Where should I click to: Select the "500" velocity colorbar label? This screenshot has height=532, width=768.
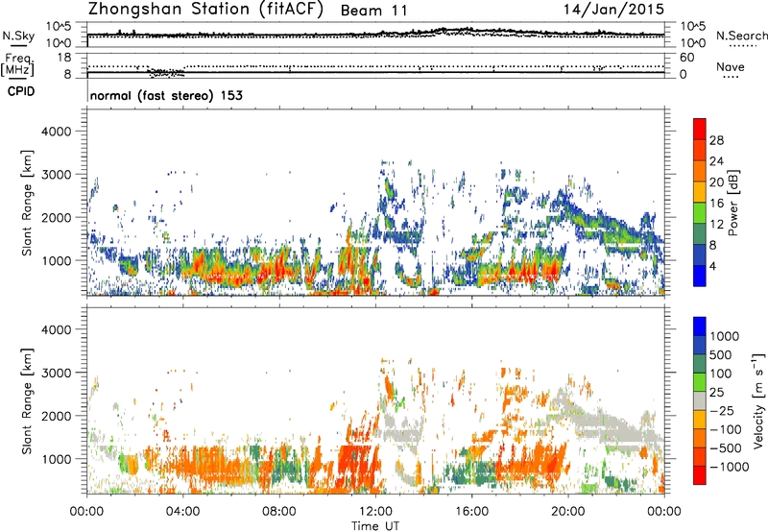[721, 355]
